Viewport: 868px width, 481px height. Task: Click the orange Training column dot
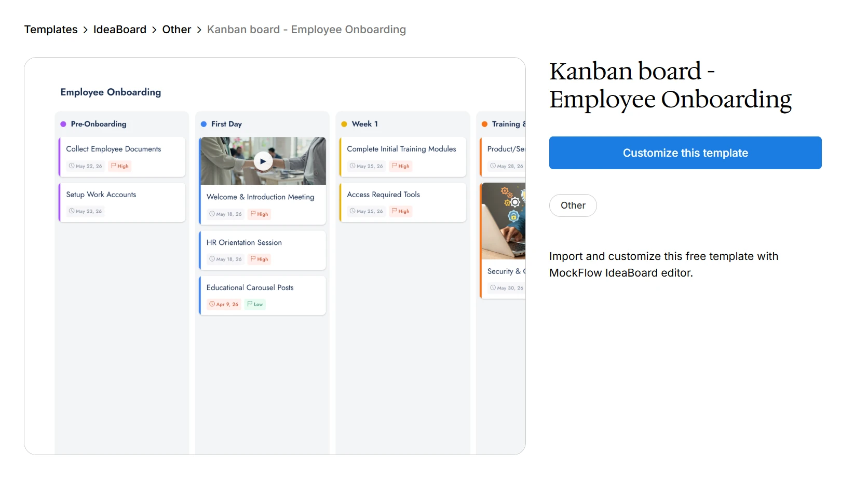coord(484,124)
